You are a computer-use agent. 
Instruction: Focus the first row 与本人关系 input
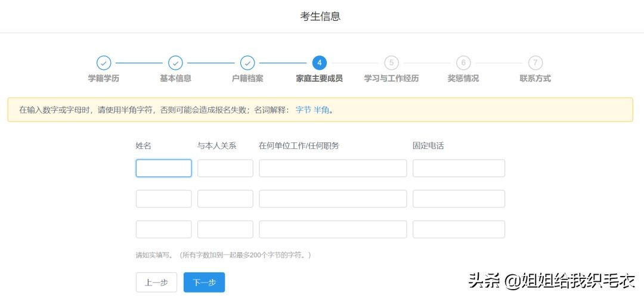point(225,168)
